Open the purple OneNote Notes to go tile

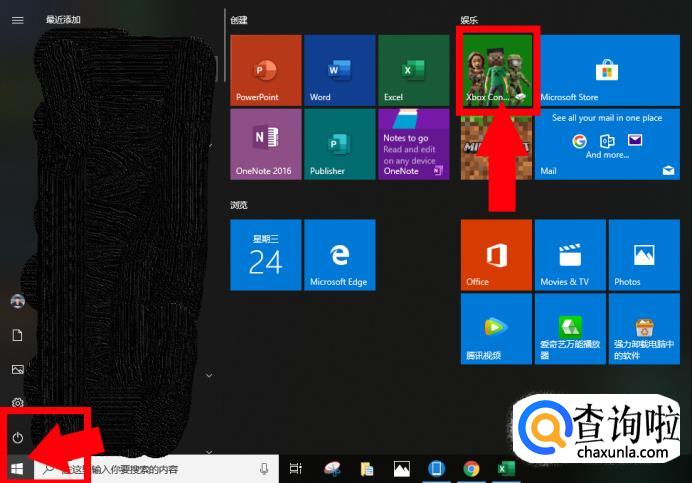coord(414,144)
